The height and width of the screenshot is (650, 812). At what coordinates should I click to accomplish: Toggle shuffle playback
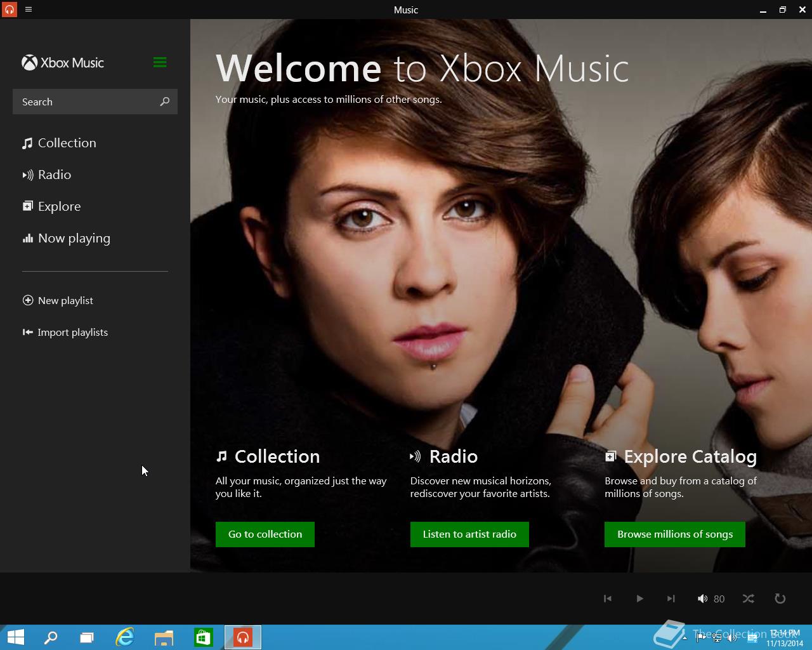[x=749, y=599]
